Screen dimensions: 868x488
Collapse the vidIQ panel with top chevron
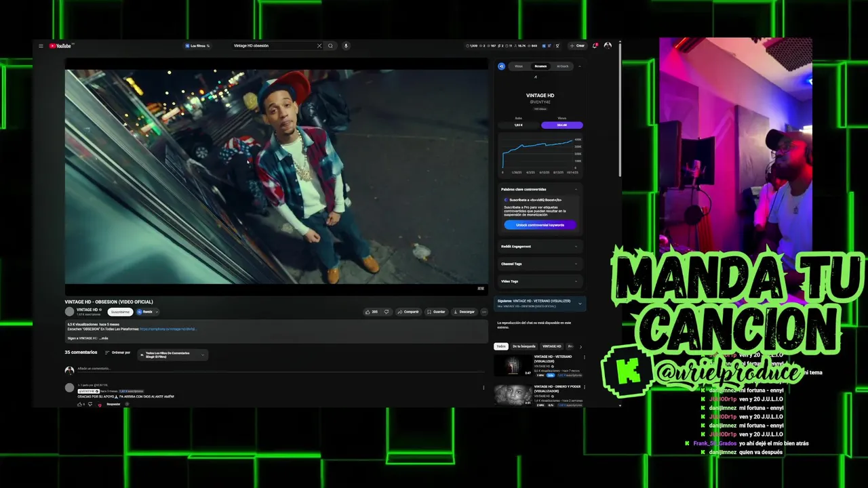pos(580,66)
